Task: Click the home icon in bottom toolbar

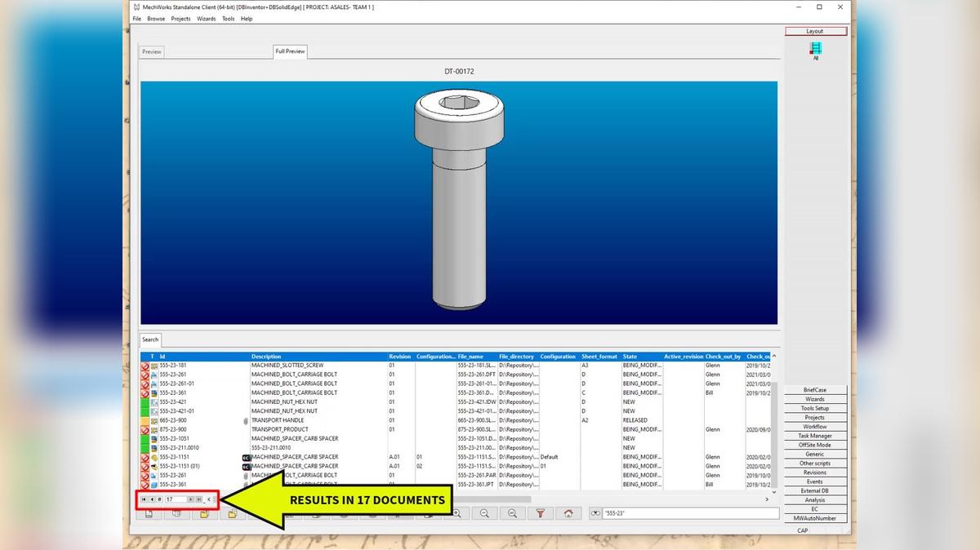Action: point(568,513)
